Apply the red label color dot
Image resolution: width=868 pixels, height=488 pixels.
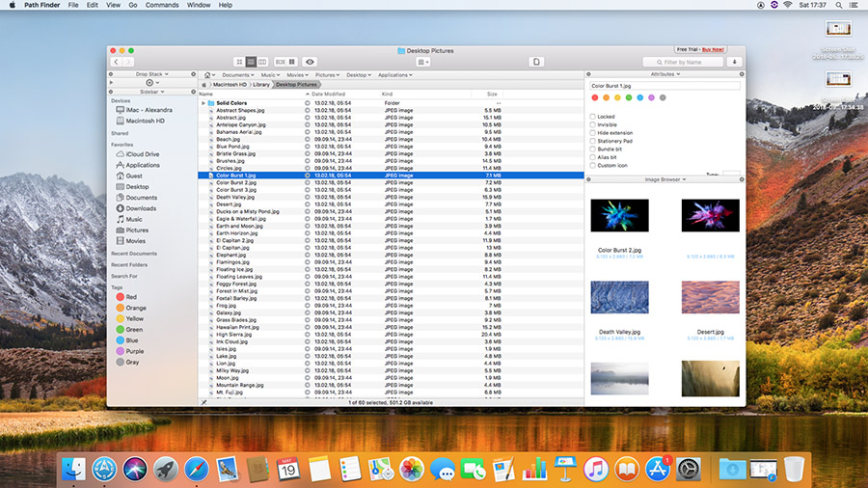tap(595, 98)
